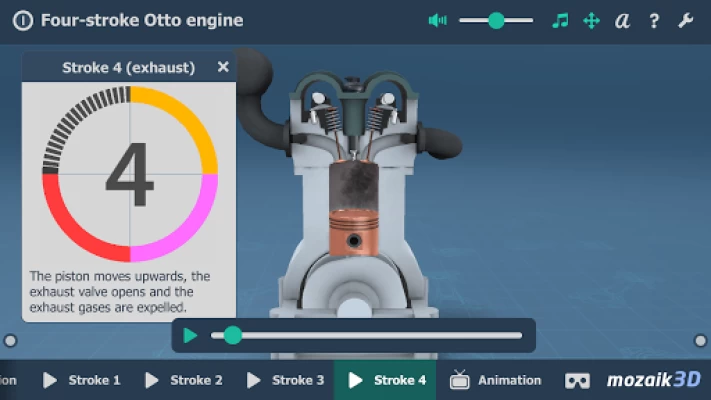711x400 pixels.
Task: Open the Animation tab
Action: pyautogui.click(x=496, y=380)
